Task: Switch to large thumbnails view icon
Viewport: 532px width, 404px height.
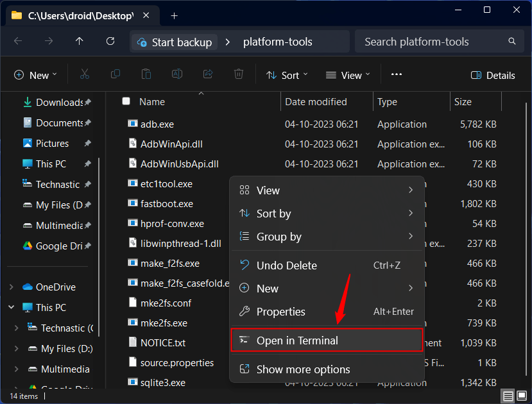Action: point(522,396)
